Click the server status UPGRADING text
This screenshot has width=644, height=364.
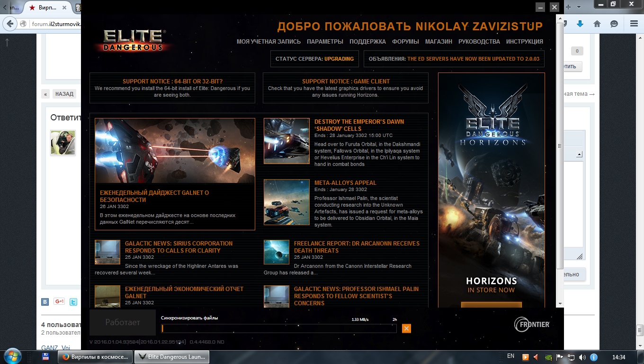339,59
